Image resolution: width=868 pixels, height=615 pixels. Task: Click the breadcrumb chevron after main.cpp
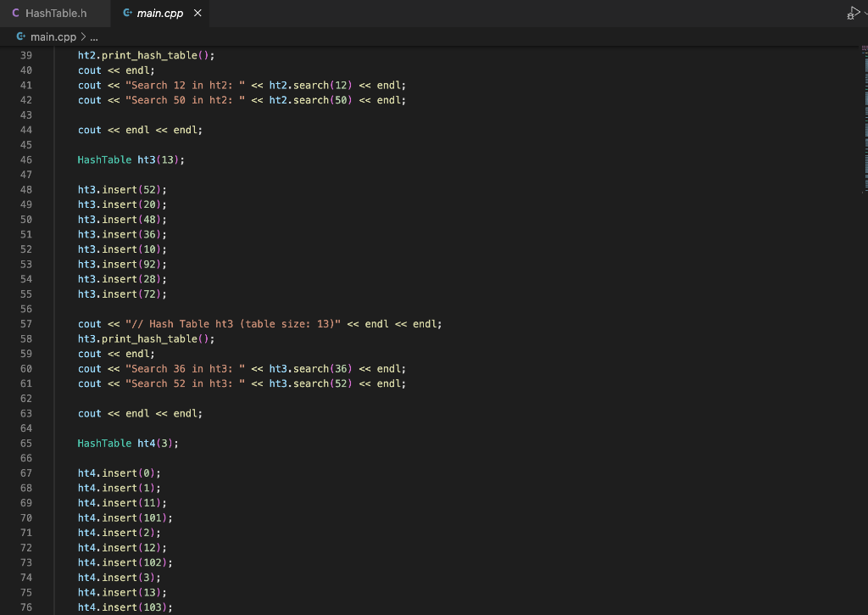83,36
